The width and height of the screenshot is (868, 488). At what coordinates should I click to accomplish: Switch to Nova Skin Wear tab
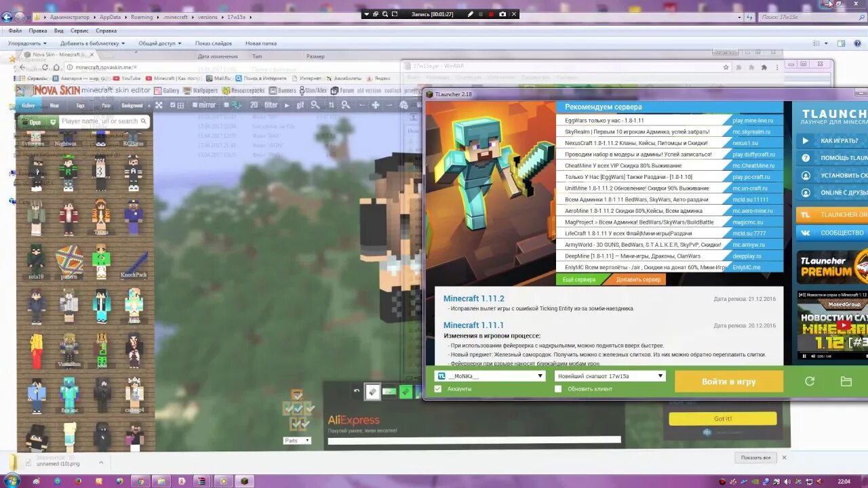tap(54, 106)
